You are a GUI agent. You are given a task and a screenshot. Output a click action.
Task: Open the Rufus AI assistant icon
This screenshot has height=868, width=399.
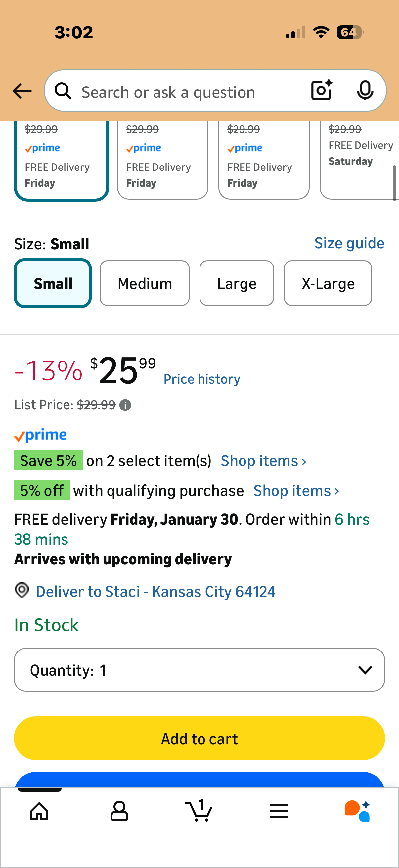(x=357, y=811)
